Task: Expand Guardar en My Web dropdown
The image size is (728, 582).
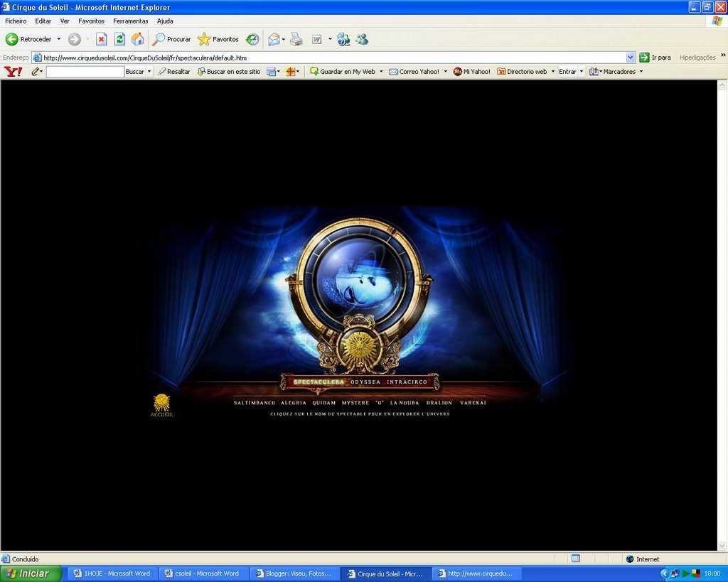Action: (x=381, y=72)
